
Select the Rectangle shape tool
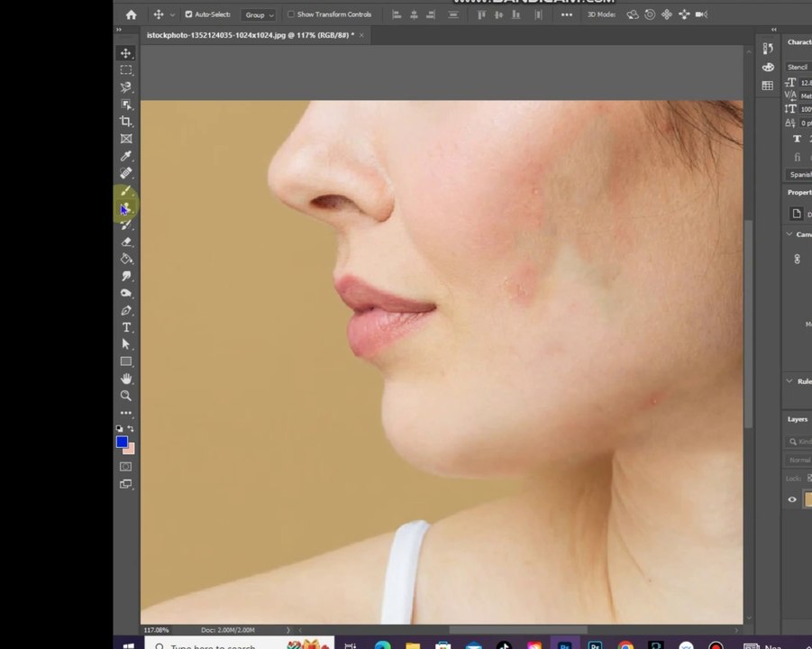coord(126,361)
